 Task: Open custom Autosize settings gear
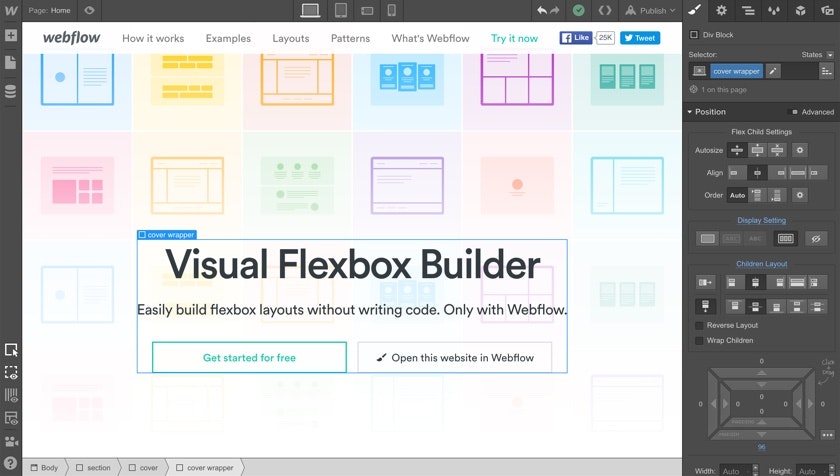pyautogui.click(x=800, y=150)
